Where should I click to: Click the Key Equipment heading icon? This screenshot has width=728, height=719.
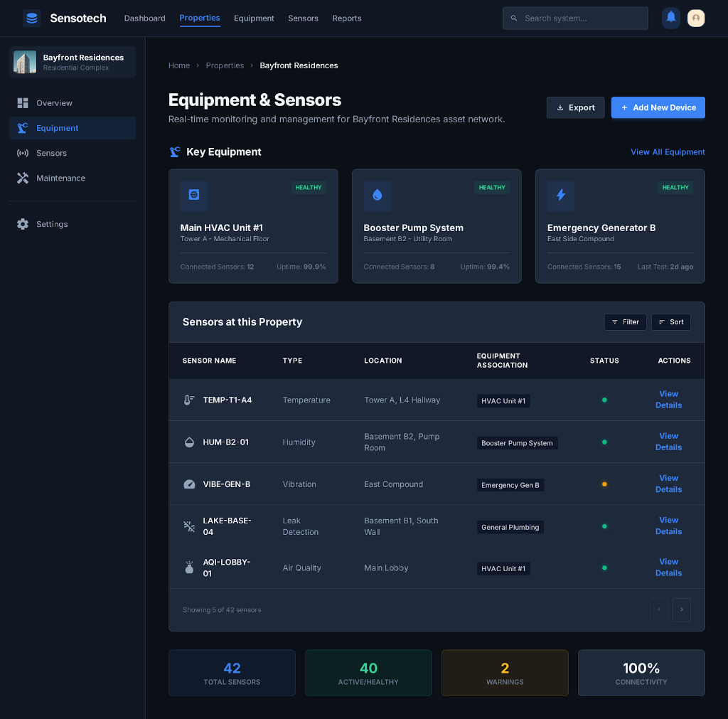pos(175,152)
